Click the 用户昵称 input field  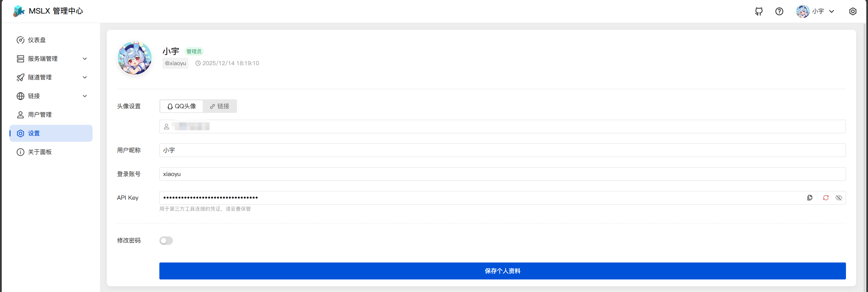(x=502, y=150)
